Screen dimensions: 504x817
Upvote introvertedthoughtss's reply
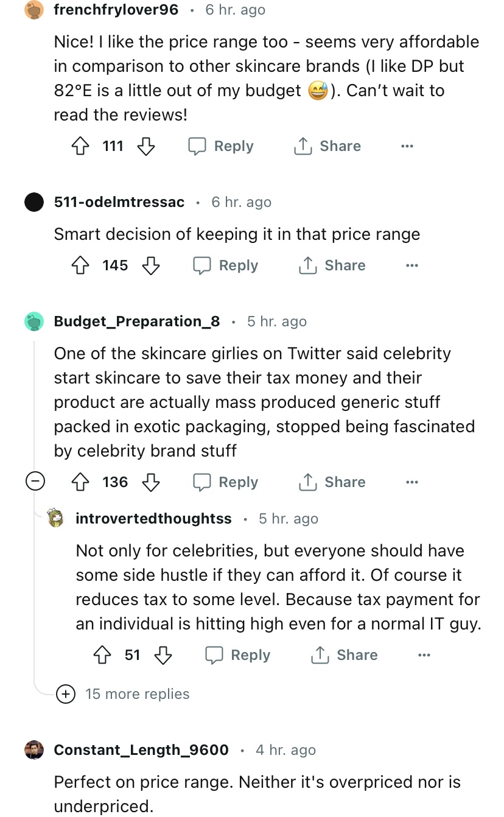pos(103,655)
